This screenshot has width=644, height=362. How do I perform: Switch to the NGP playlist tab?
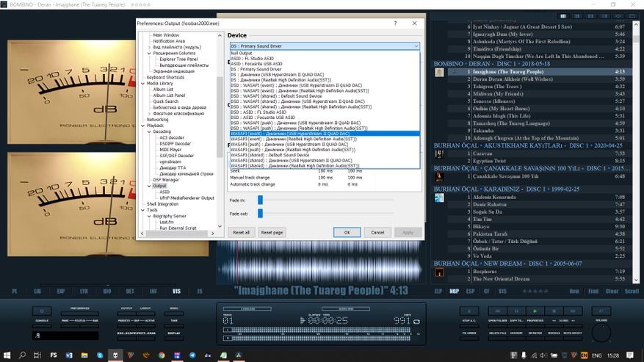coord(454,291)
